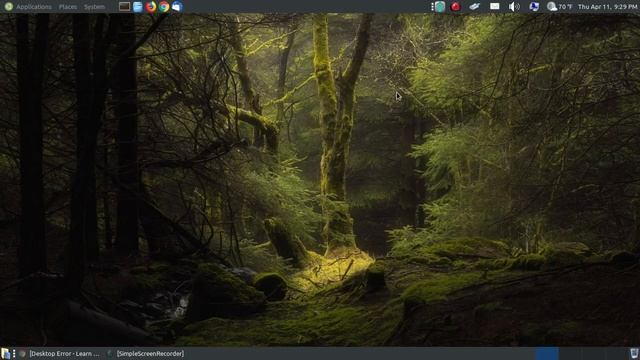Click the mint logo menu icon
The height and width of the screenshot is (360, 640).
[8, 7]
